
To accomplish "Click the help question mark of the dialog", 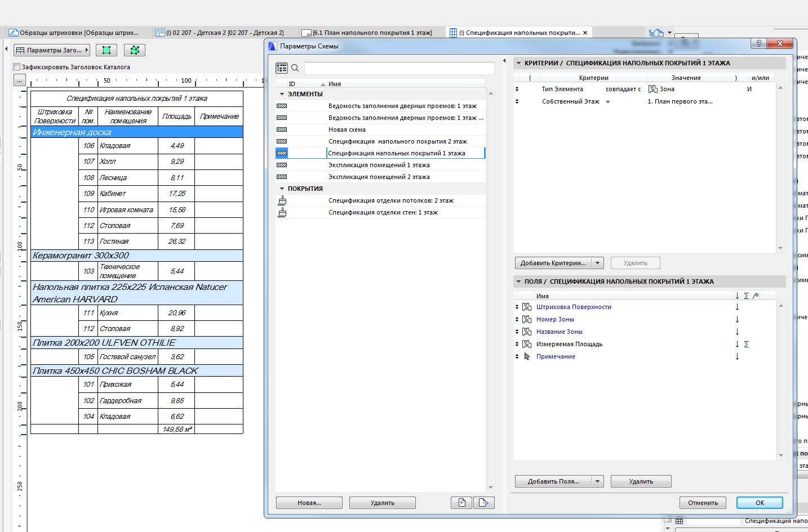I will (758, 43).
